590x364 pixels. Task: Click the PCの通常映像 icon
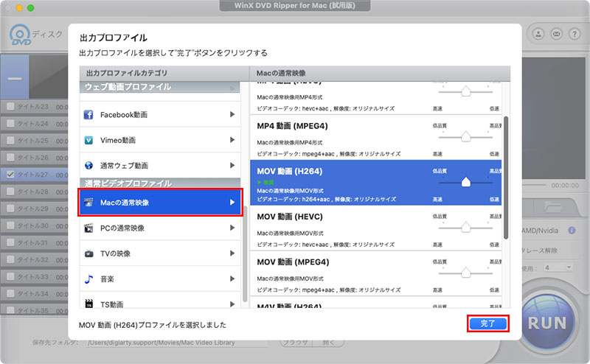[x=88, y=228]
